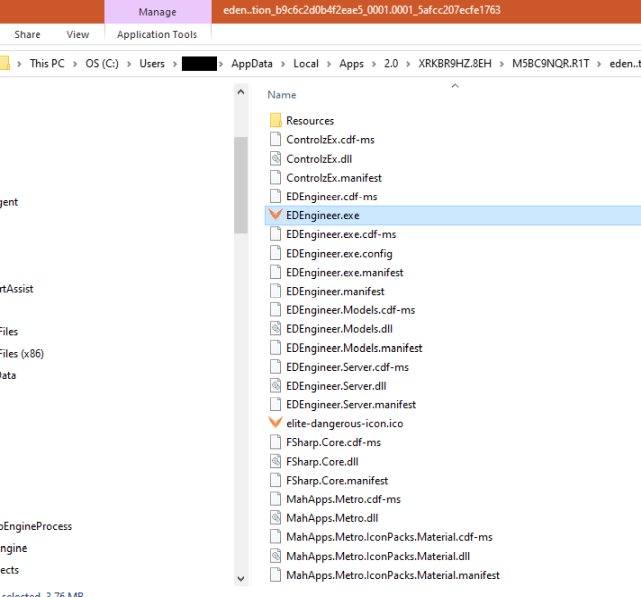The height and width of the screenshot is (597, 641).
Task: Select the MahApps.Metro.IconPacks.Material.cdf-ms file name
Action: pos(389,536)
